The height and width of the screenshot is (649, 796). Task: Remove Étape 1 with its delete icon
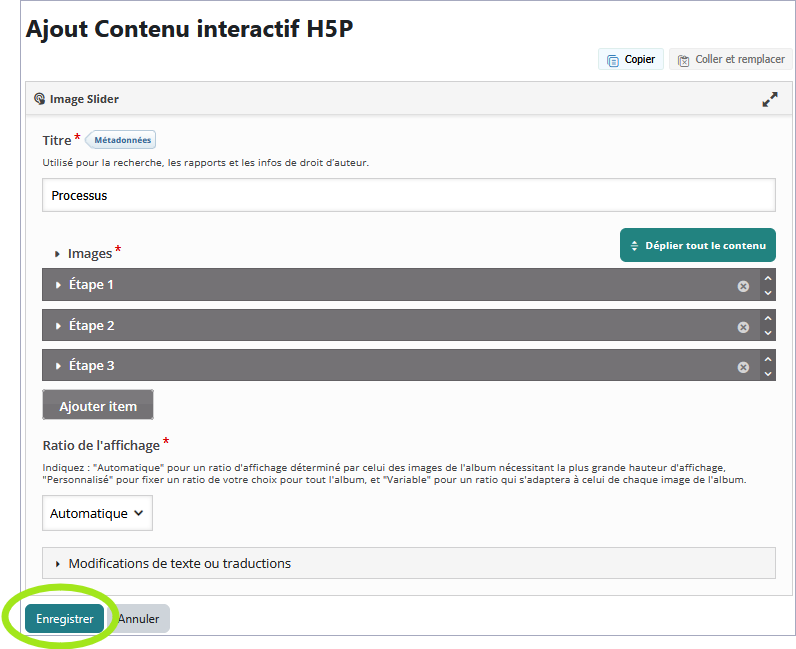click(743, 286)
